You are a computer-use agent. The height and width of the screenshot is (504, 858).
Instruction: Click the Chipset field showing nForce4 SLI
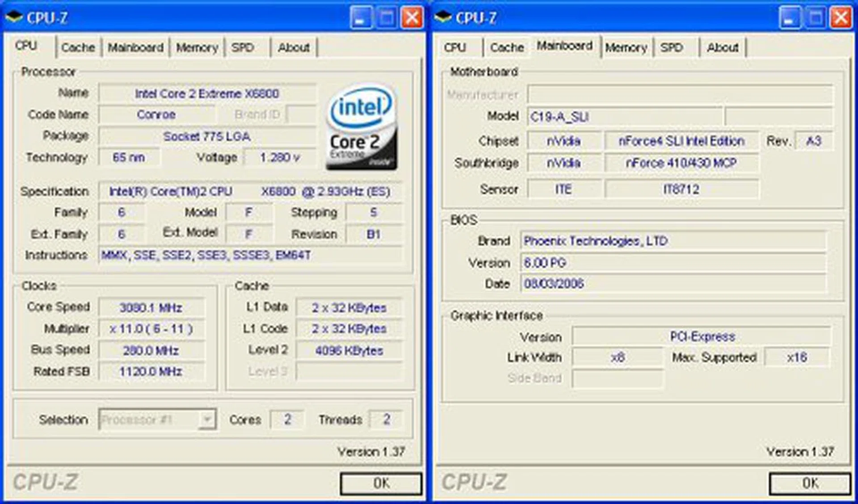pos(681,141)
